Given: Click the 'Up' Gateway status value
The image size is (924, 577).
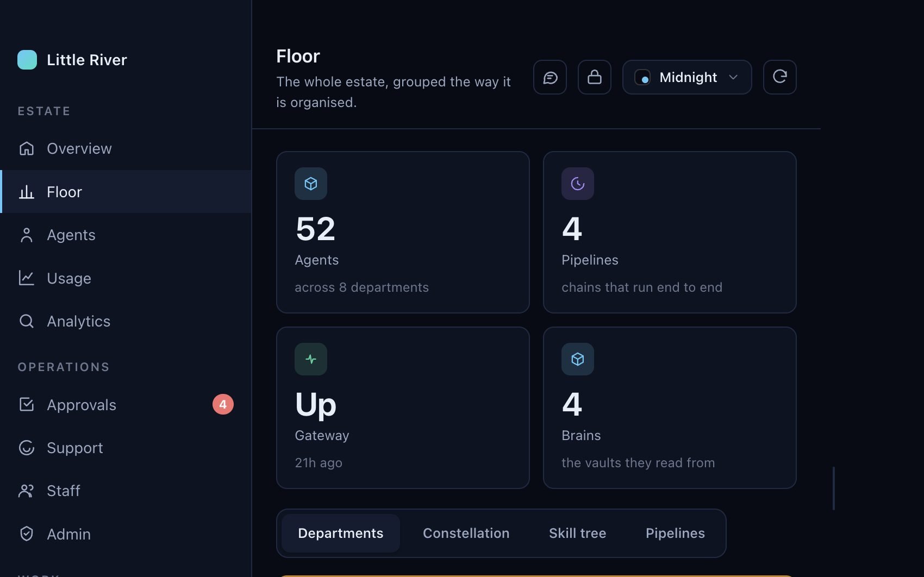Looking at the screenshot, I should coord(316,405).
